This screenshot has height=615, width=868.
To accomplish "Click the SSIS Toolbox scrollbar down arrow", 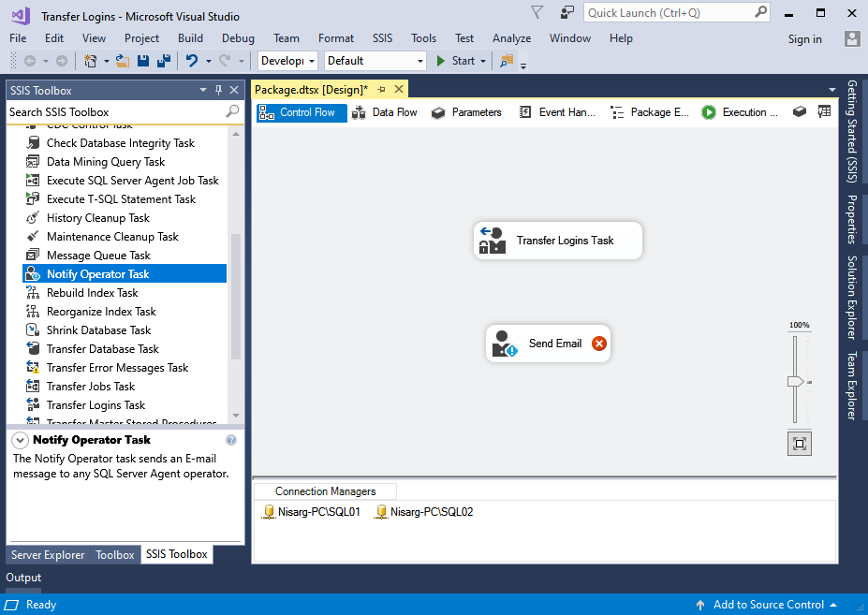I will 236,416.
